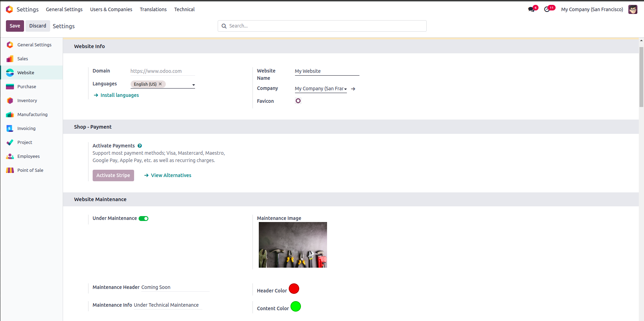Image resolution: width=644 pixels, height=321 pixels.
Task: Open company record arrow icon
Action: [353, 89]
